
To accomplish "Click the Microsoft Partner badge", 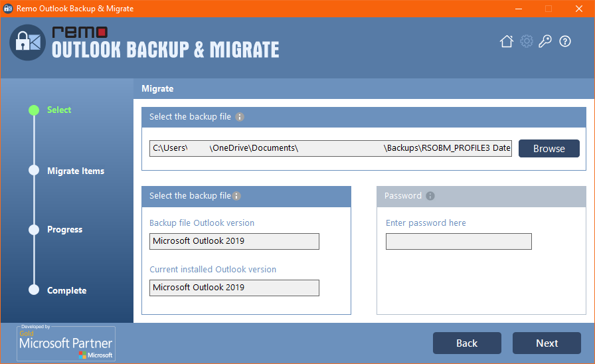I will tap(66, 343).
